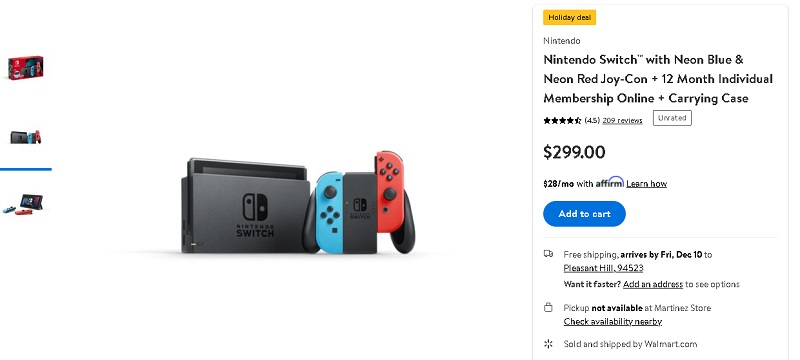800x360 pixels.
Task: Select the red box packaging thumbnail
Action: click(x=26, y=68)
